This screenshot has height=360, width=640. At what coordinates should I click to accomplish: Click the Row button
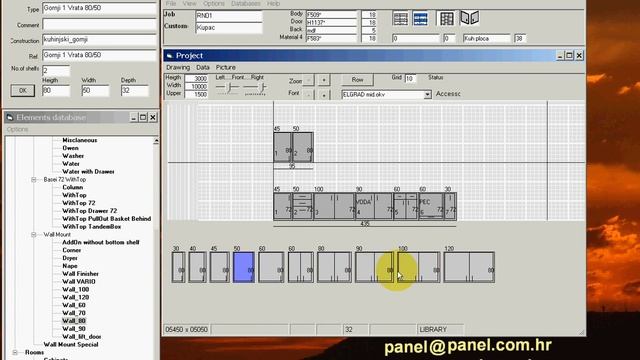click(357, 80)
